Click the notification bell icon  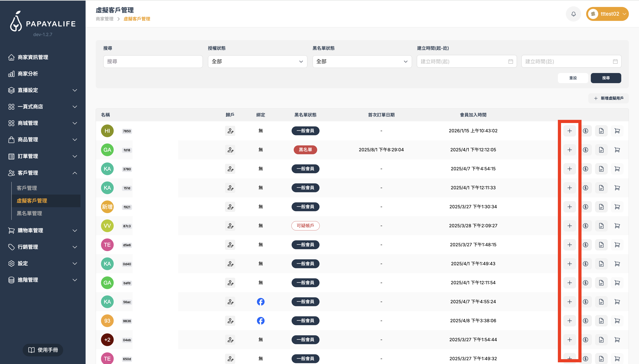pos(573,14)
